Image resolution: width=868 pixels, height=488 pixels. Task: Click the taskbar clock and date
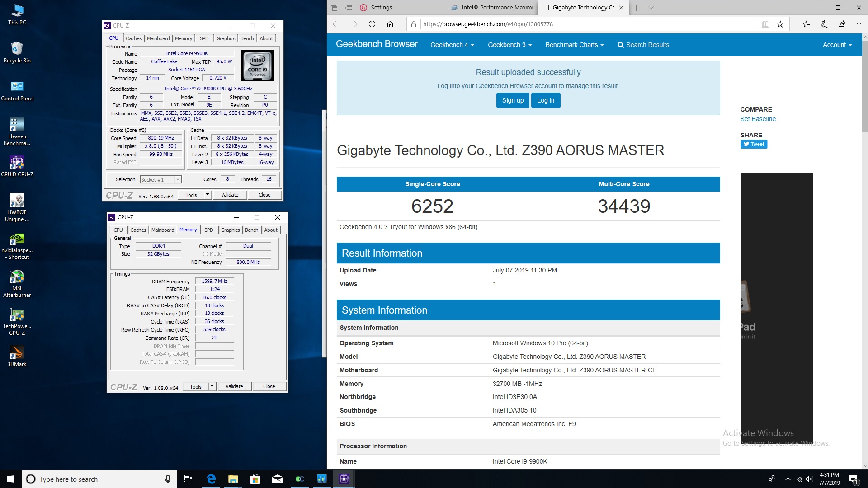click(x=830, y=479)
